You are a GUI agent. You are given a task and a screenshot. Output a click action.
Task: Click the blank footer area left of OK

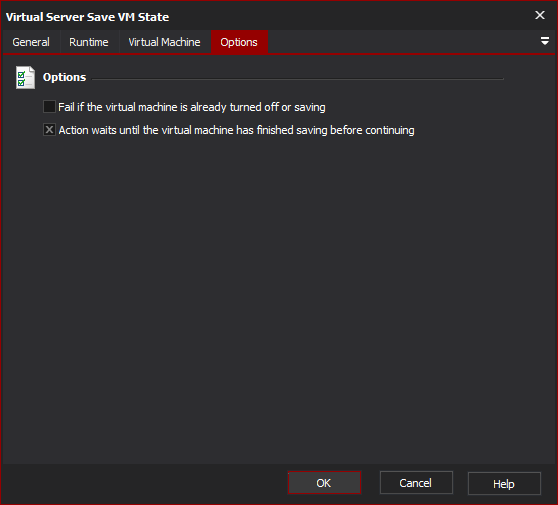pos(144,483)
